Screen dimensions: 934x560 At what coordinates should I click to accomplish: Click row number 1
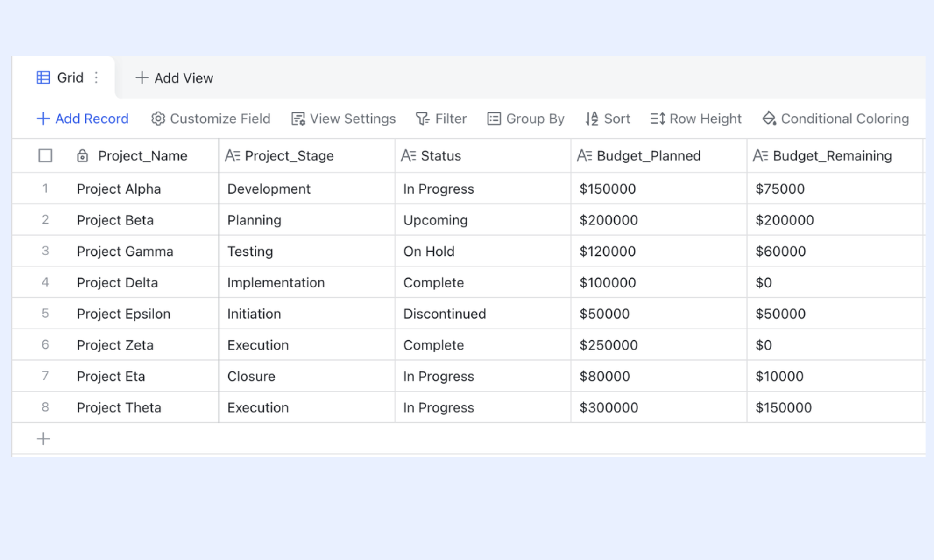pos(45,189)
